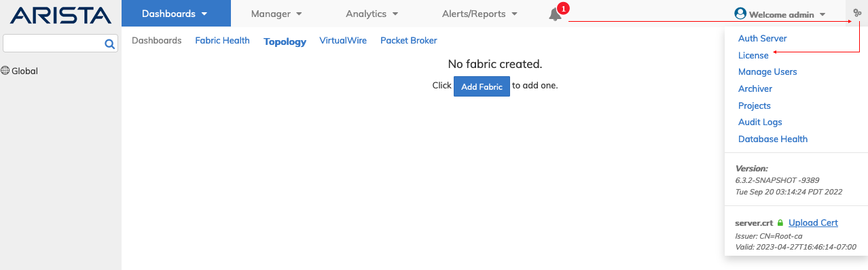Click the Arista logo
868x270 pixels.
pyautogui.click(x=60, y=15)
